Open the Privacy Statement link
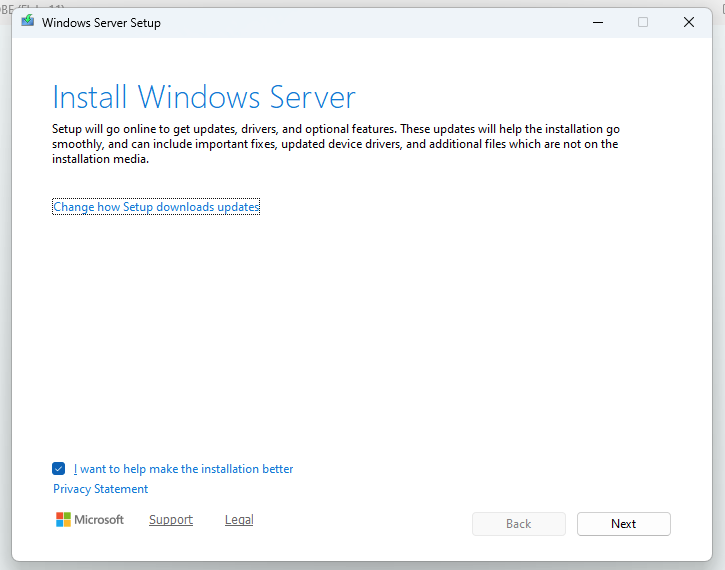The width and height of the screenshot is (725, 570). 100,489
